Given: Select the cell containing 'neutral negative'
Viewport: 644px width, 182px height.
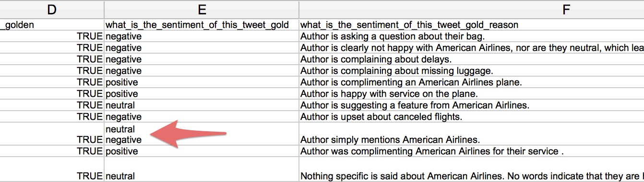Looking at the screenshot, I should click(x=202, y=134).
